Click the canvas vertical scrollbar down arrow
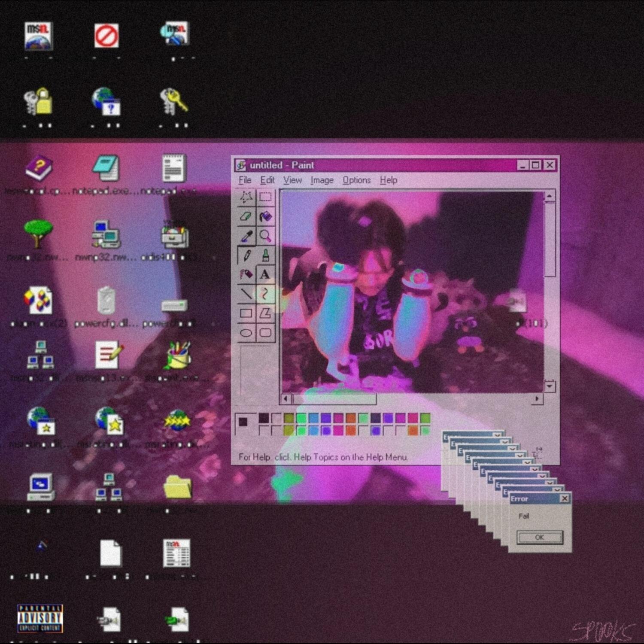 coord(550,386)
